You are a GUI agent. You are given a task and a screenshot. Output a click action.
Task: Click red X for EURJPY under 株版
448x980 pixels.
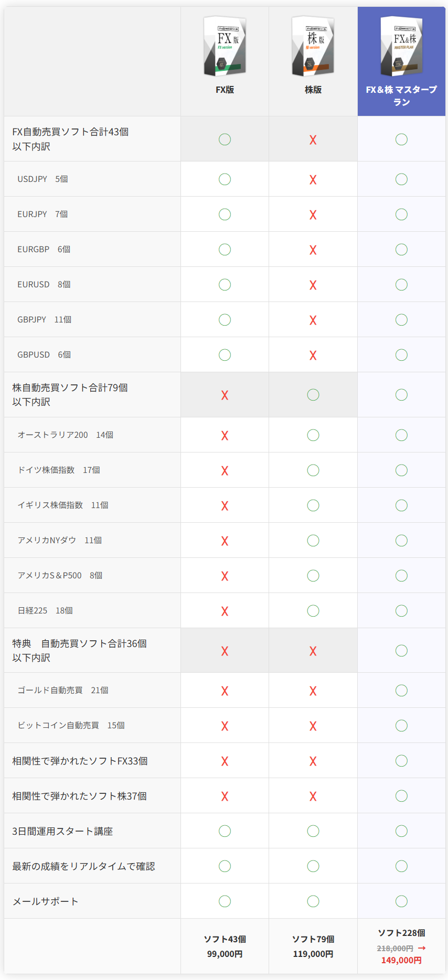pyautogui.click(x=313, y=215)
